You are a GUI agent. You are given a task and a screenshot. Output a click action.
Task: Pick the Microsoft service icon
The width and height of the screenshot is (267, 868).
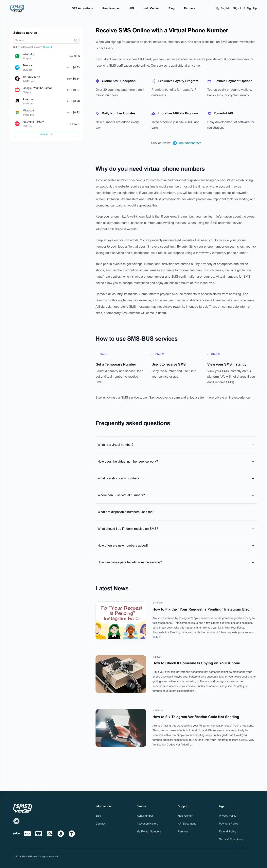point(17,113)
